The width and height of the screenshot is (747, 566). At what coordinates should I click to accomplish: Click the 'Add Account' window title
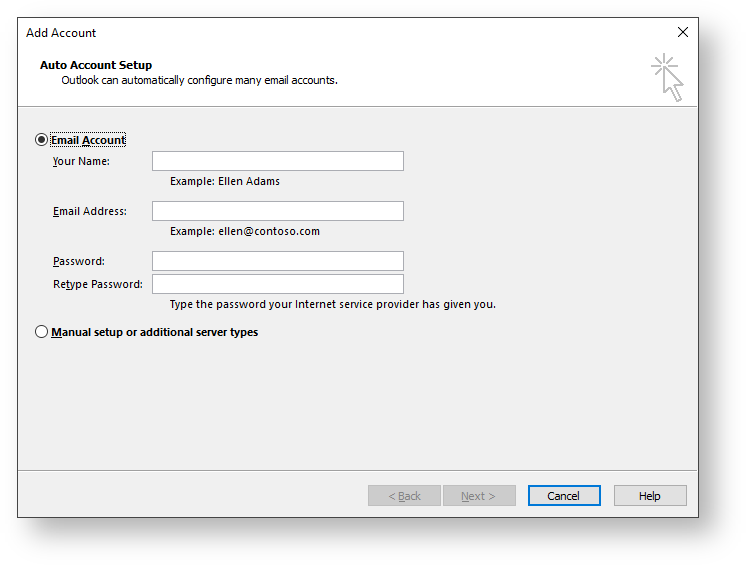61,33
